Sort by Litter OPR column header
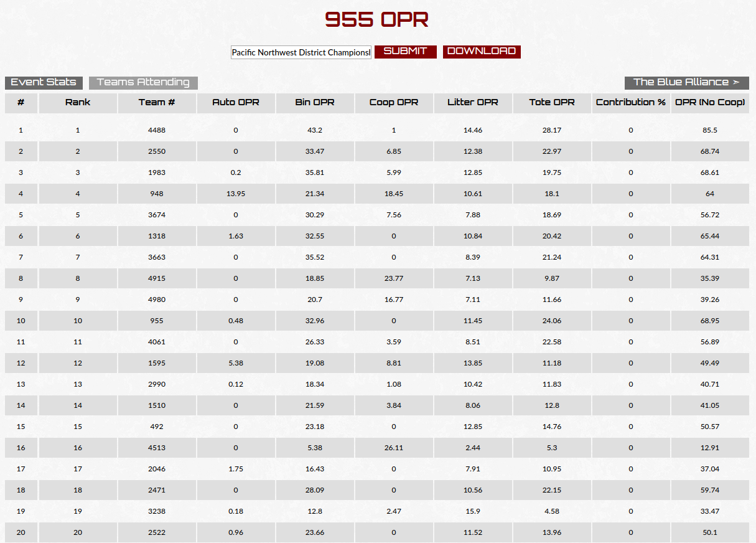The height and width of the screenshot is (543, 756). (x=473, y=103)
